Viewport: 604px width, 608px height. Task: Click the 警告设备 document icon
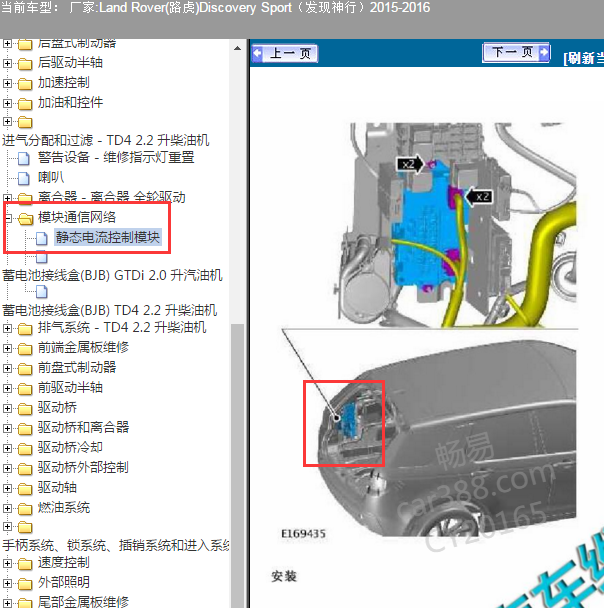coord(24,158)
